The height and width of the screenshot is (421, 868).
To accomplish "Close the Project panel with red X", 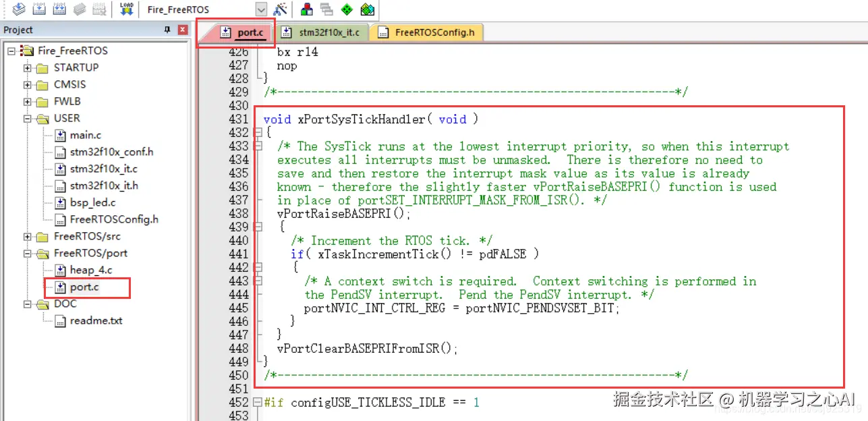I will point(182,30).
